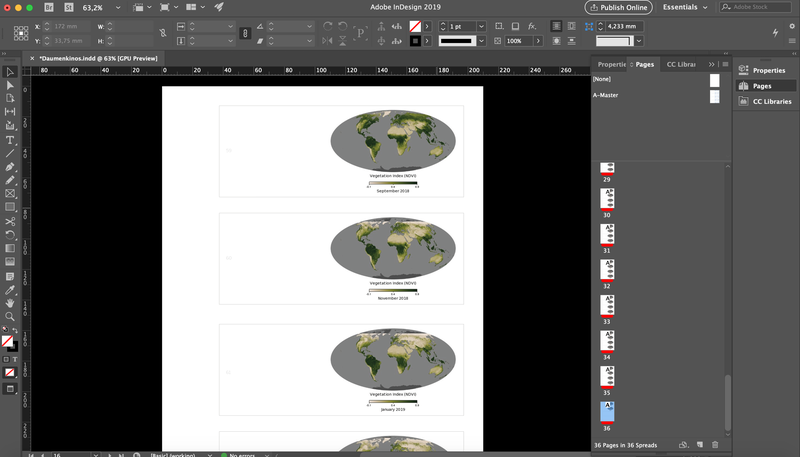Open Pages panel from right dock
This screenshot has width=800, height=457.
tap(765, 86)
